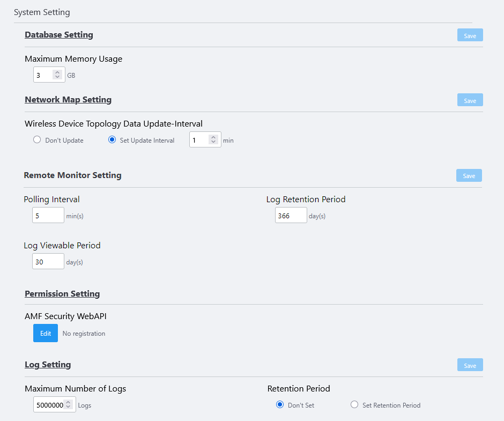Edit the AMF Security WebAPI registration
The height and width of the screenshot is (421, 504).
click(x=46, y=333)
